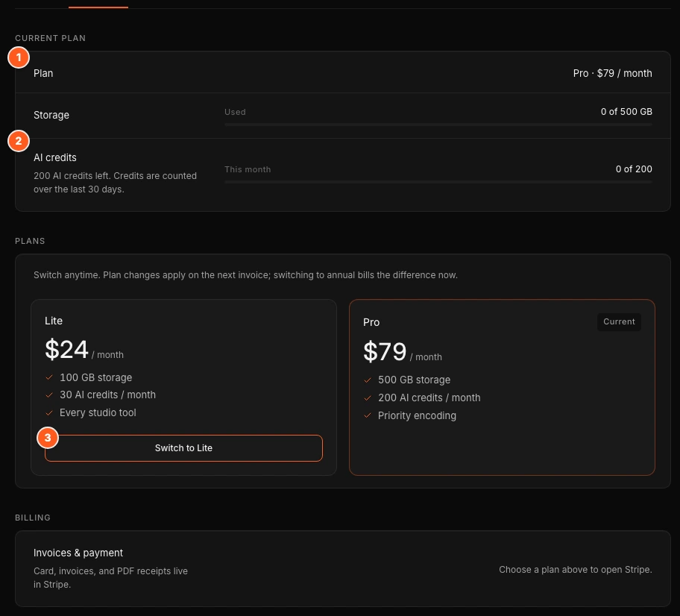Select the large "$79" price on the Pro card

(385, 351)
